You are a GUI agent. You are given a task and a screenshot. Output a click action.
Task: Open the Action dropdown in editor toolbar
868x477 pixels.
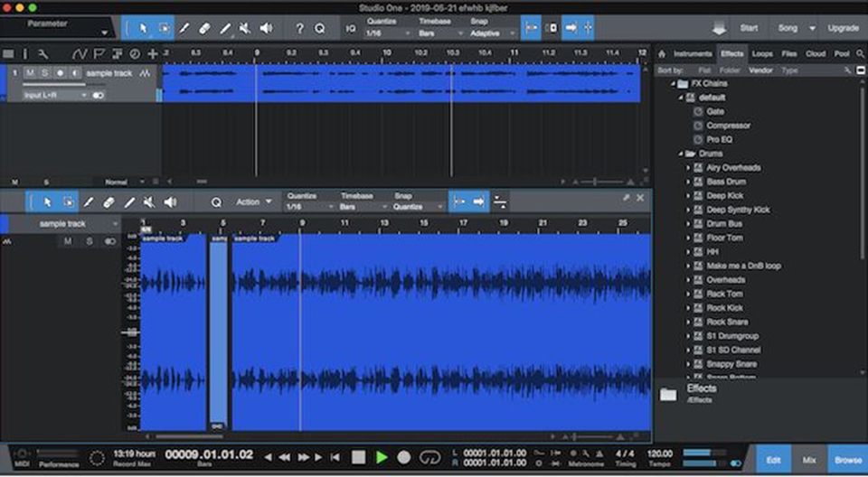[253, 201]
